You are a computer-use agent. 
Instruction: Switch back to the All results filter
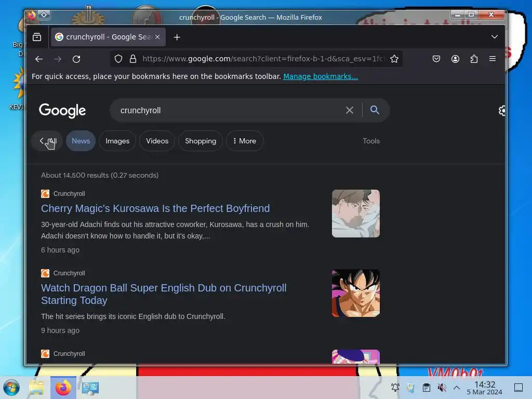47,141
